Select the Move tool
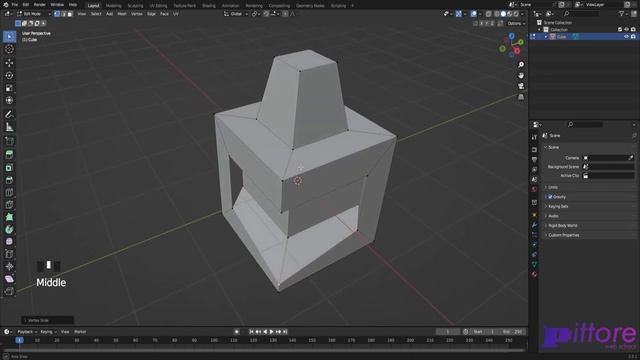 [x=9, y=62]
